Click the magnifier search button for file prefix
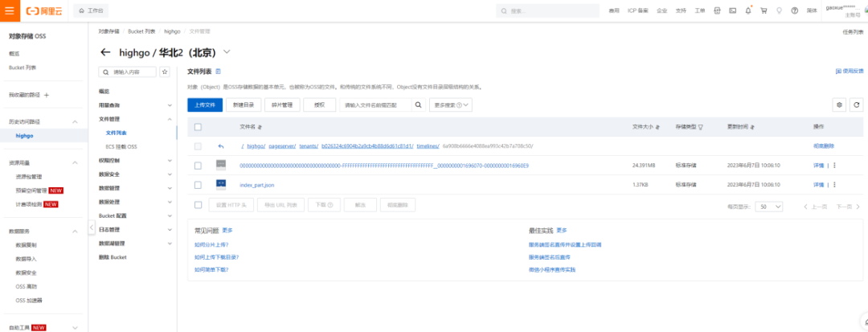Image resolution: width=868 pixels, height=332 pixels. coord(419,105)
